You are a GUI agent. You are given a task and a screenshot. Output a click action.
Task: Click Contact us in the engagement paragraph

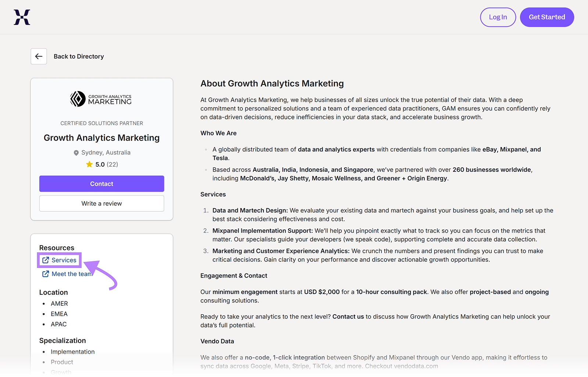(x=348, y=316)
